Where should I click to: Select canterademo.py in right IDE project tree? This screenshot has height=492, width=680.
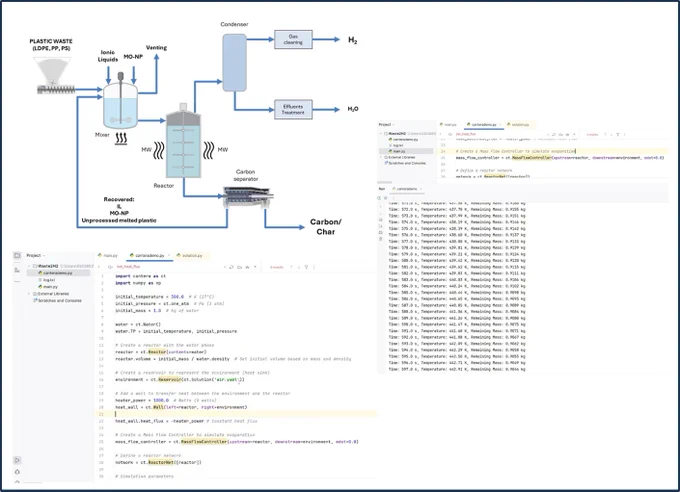click(403, 140)
